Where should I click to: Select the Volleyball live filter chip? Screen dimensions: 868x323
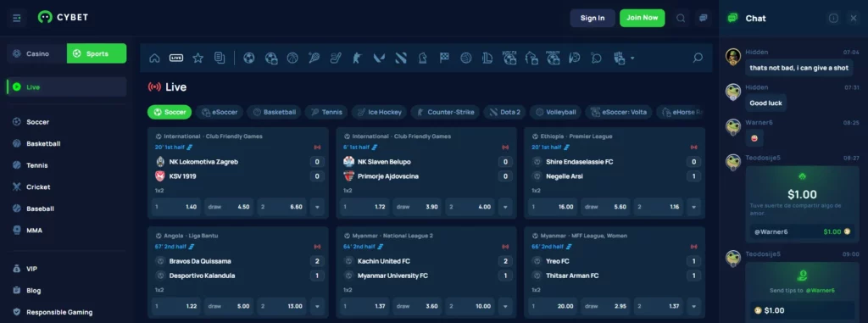click(555, 112)
